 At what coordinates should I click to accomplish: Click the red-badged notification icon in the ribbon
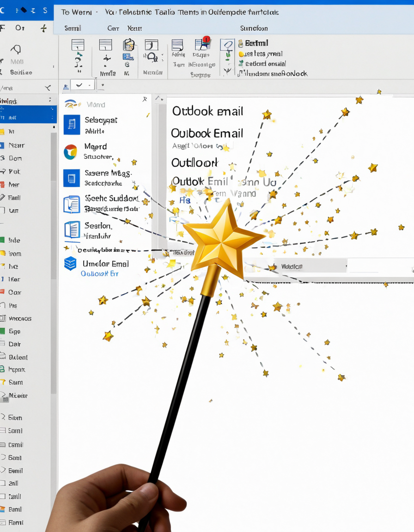tap(202, 44)
